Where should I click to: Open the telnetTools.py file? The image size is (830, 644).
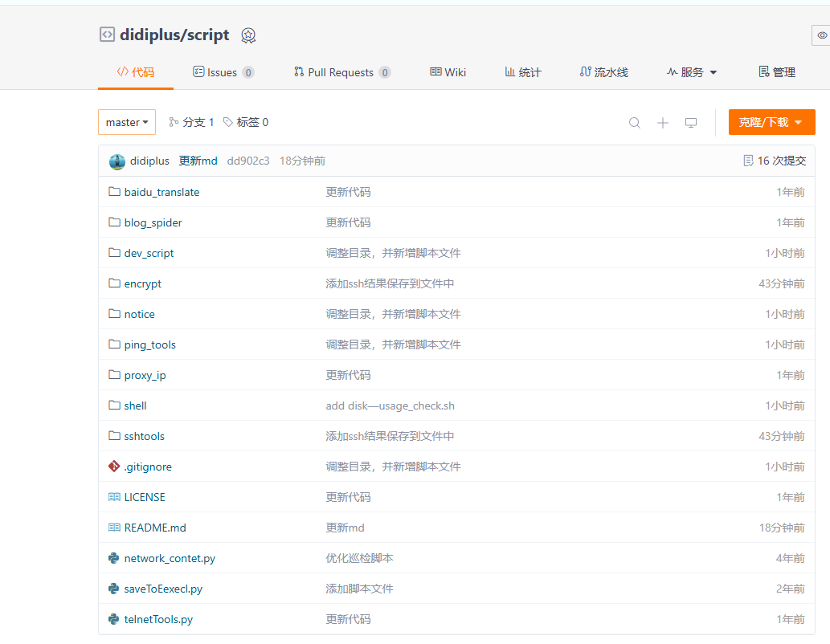[x=159, y=620]
